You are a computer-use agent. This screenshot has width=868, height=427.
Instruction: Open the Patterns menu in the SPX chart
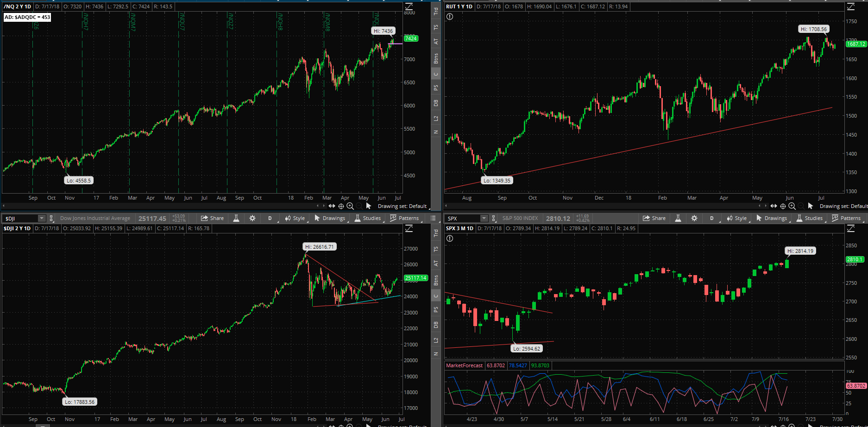coord(846,218)
